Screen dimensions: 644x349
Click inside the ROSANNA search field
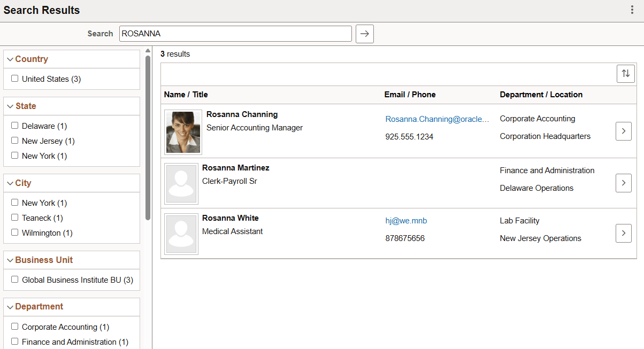click(x=235, y=34)
